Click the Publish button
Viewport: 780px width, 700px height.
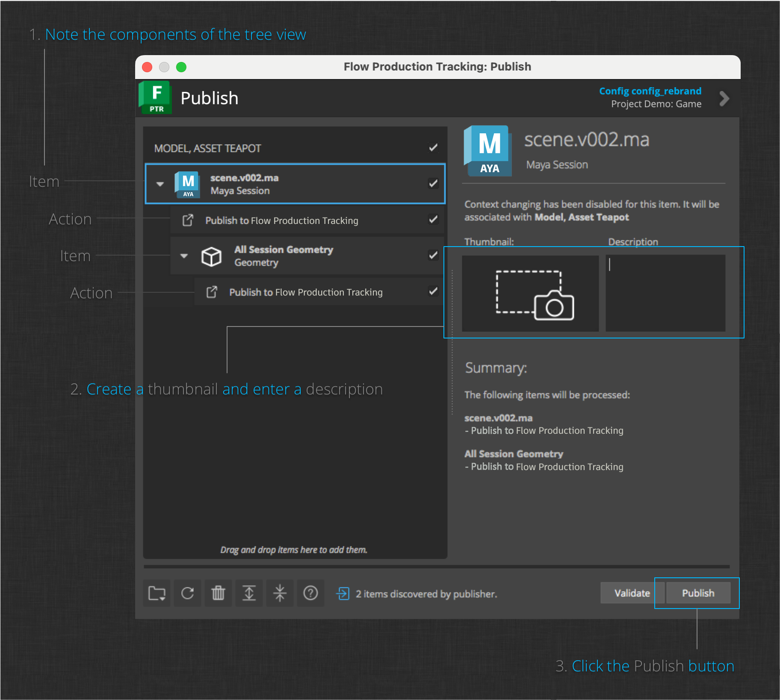[698, 593]
